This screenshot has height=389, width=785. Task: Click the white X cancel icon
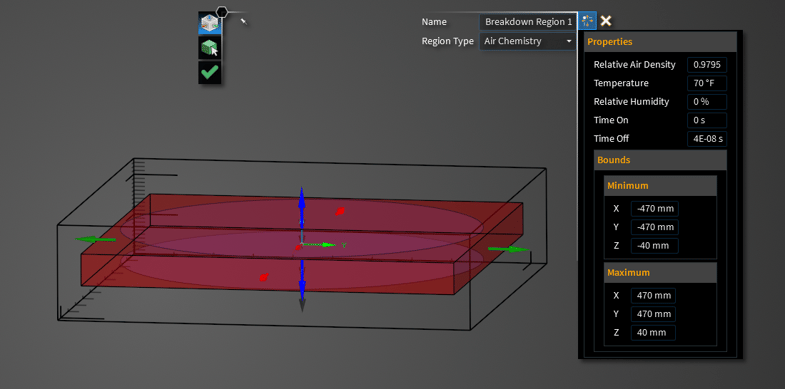click(606, 21)
